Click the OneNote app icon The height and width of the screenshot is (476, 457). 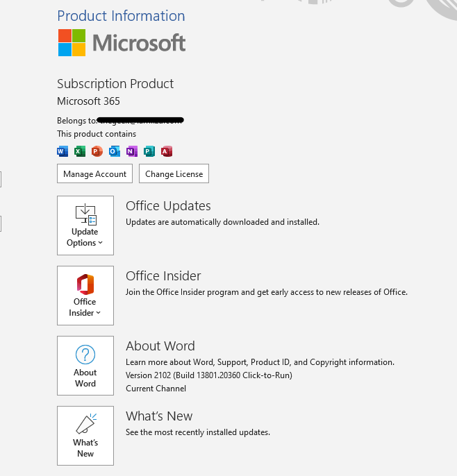click(132, 151)
